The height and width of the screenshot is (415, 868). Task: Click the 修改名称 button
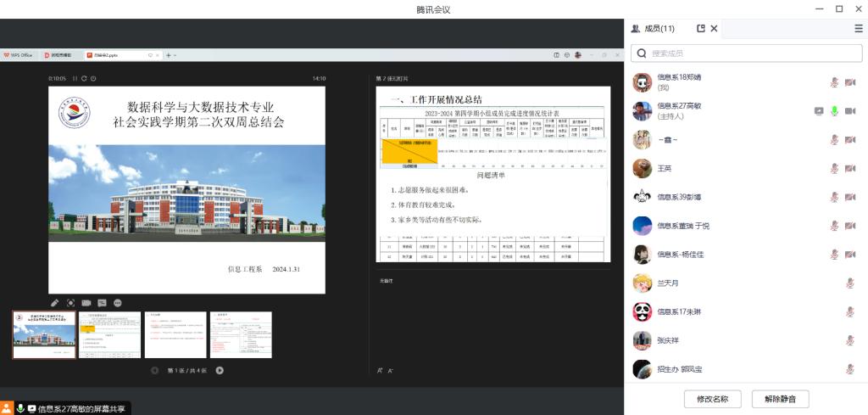coord(712,398)
